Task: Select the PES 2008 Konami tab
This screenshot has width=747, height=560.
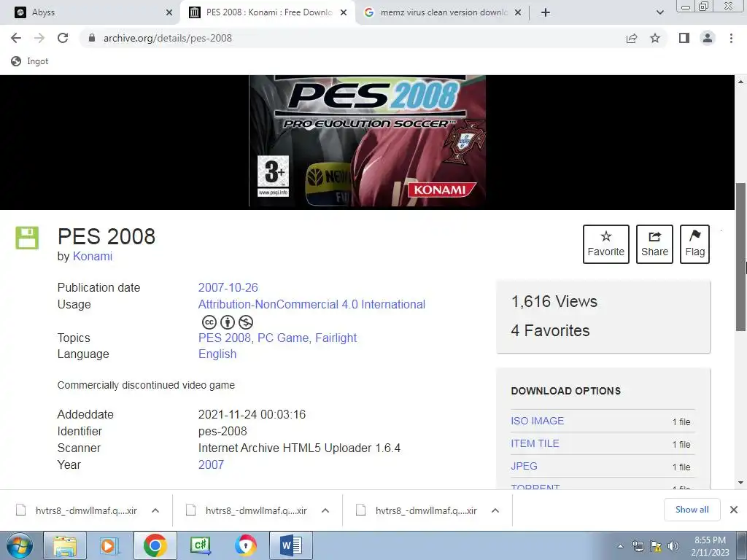Action: point(267,12)
